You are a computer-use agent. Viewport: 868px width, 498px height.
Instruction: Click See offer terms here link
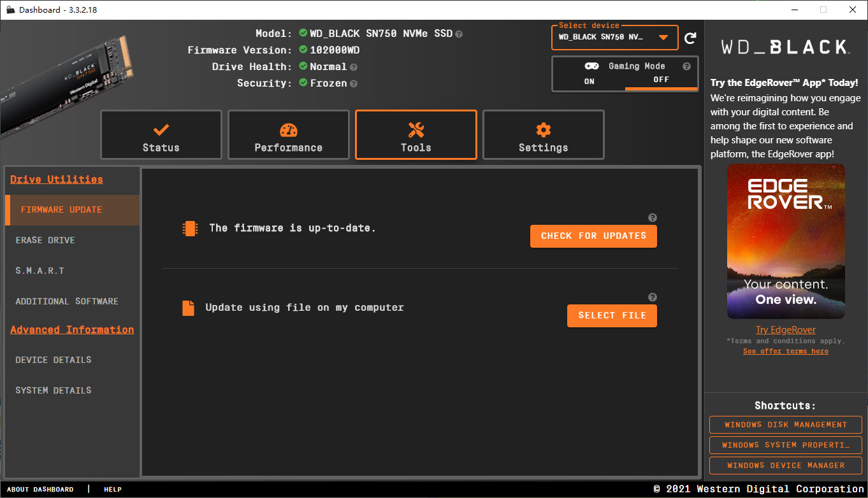786,352
